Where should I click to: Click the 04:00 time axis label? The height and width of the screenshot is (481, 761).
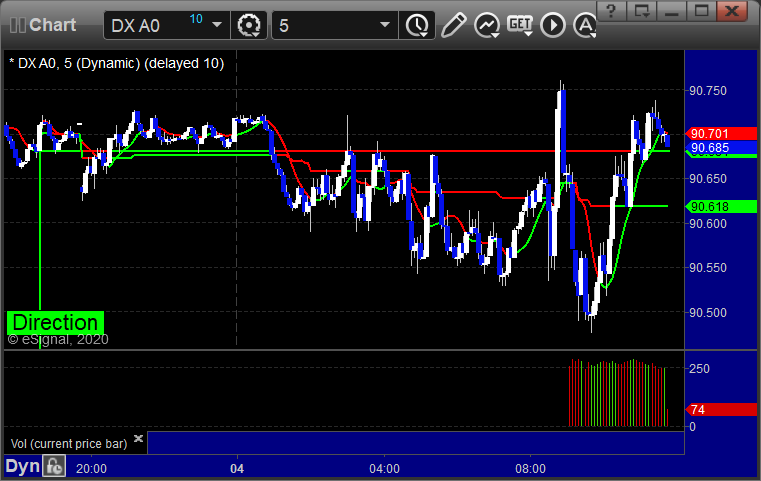(384, 469)
